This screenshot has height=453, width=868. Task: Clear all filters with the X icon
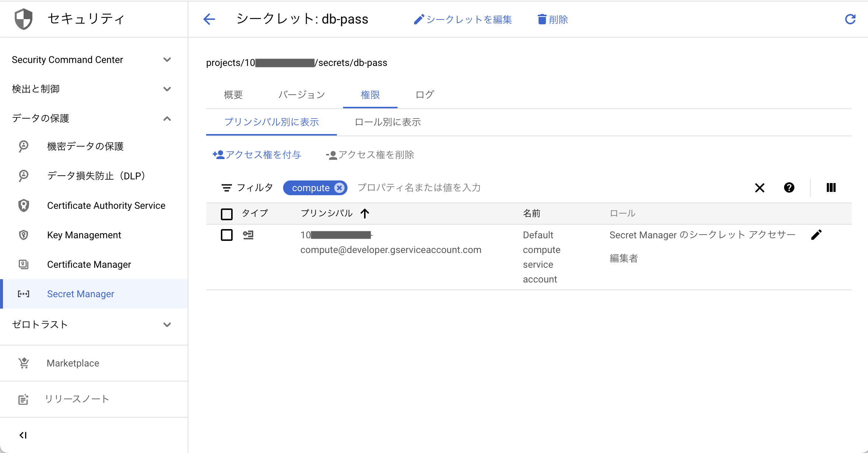[760, 187]
